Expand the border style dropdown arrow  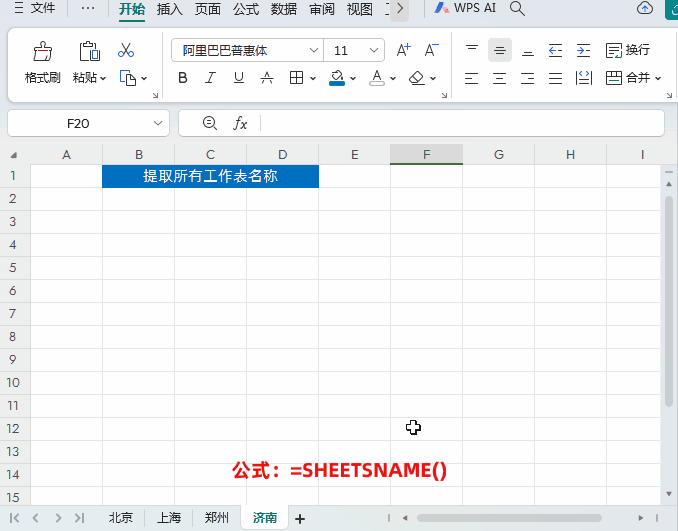click(x=313, y=78)
